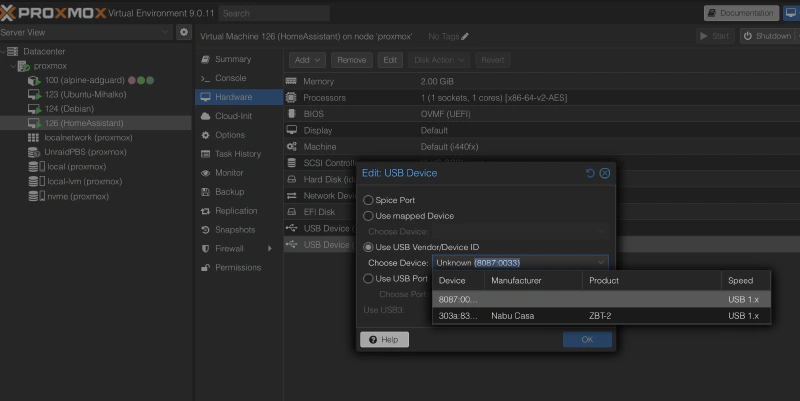The height and width of the screenshot is (401, 800).
Task: Open localnetwork (proxmox) SDN zone
Action: (88, 138)
